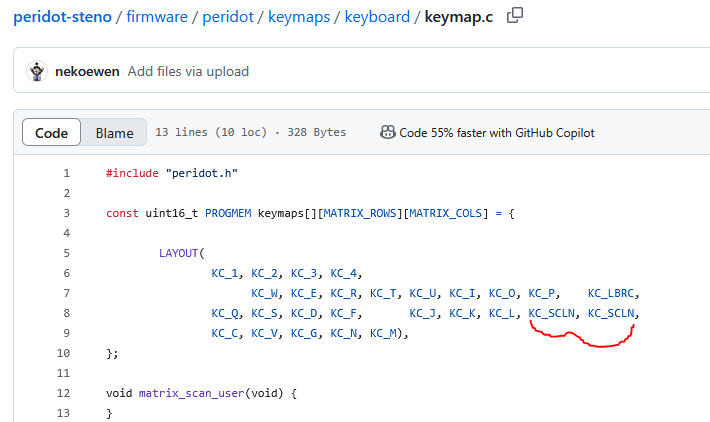Open the nekoewen author profile link
Viewport: 710px width, 422px height.
(88, 71)
